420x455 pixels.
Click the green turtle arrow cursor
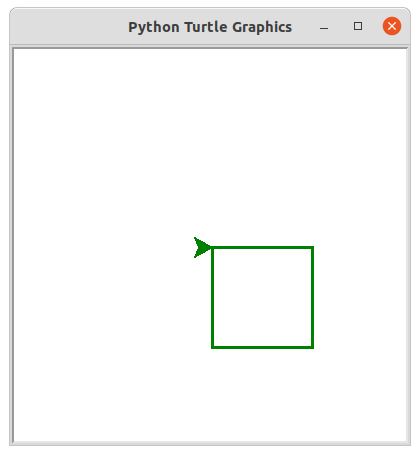[x=202, y=248]
